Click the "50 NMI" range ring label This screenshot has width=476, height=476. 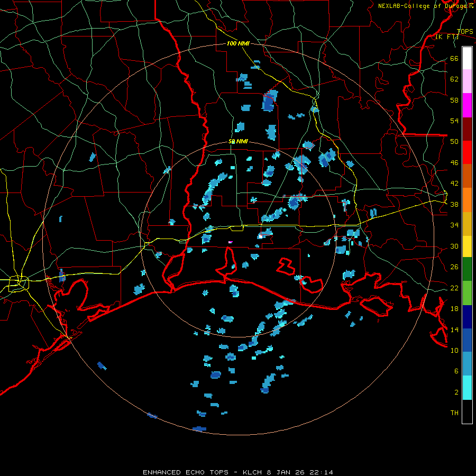point(238,141)
